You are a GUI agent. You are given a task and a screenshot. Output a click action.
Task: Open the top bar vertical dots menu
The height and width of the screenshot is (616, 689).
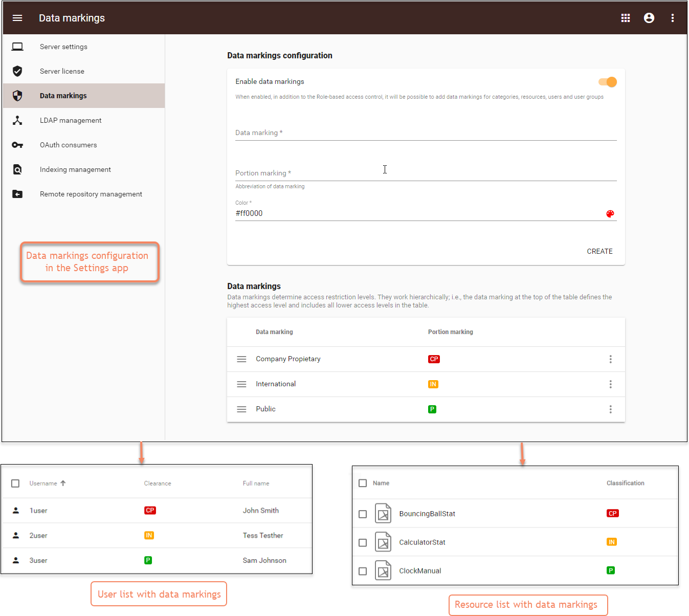point(672,18)
